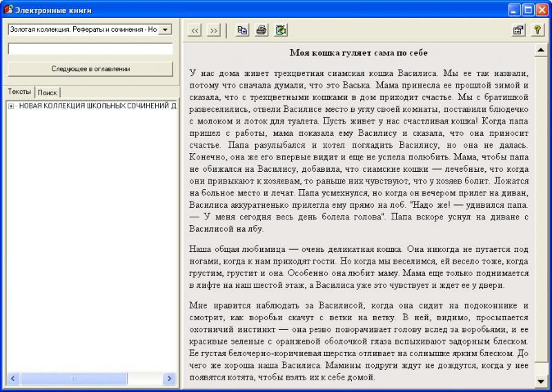This screenshot has width=552, height=392.
Task: Click the tree panel horizontal scrollbar right arrow
Action: coord(170,379)
